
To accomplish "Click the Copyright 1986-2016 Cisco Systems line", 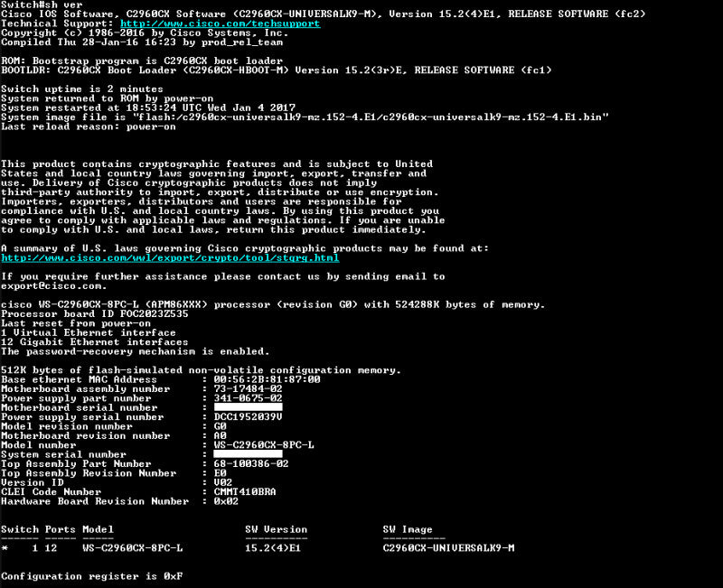I will pos(145,33).
